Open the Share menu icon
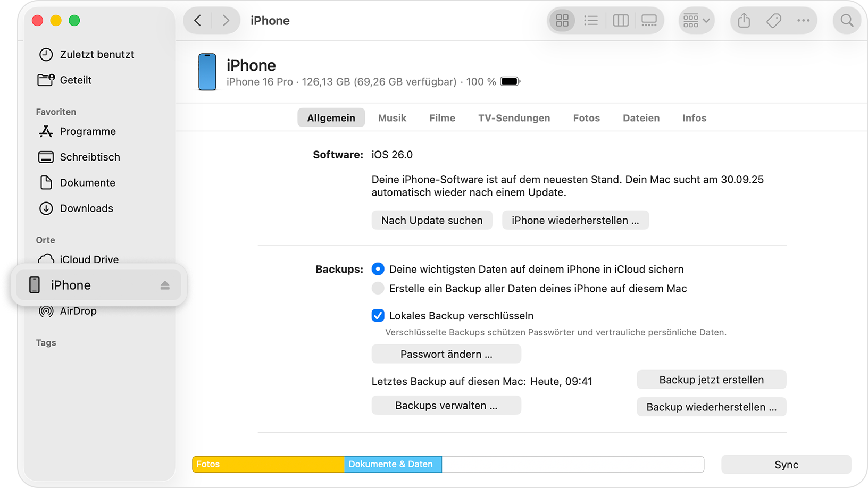 744,20
